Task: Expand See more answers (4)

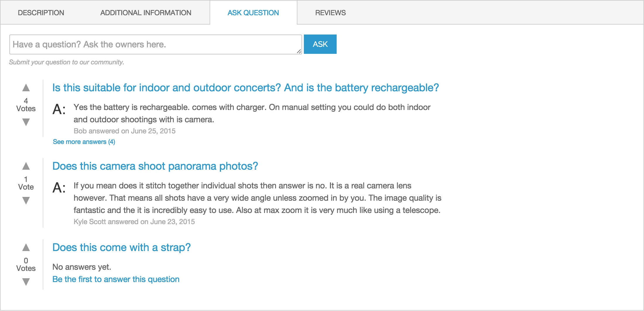Action: coord(84,142)
